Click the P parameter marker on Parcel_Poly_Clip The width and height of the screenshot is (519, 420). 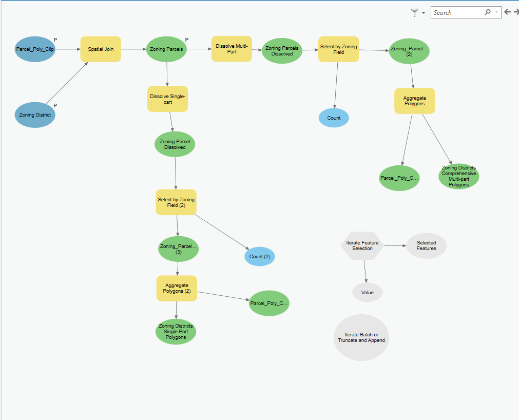(x=55, y=40)
